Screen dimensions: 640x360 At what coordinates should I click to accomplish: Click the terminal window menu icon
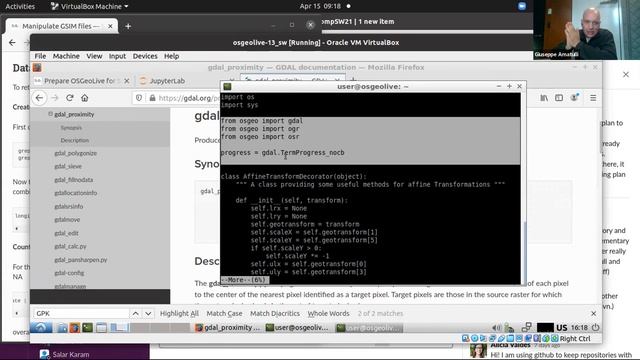pyautogui.click(x=227, y=87)
